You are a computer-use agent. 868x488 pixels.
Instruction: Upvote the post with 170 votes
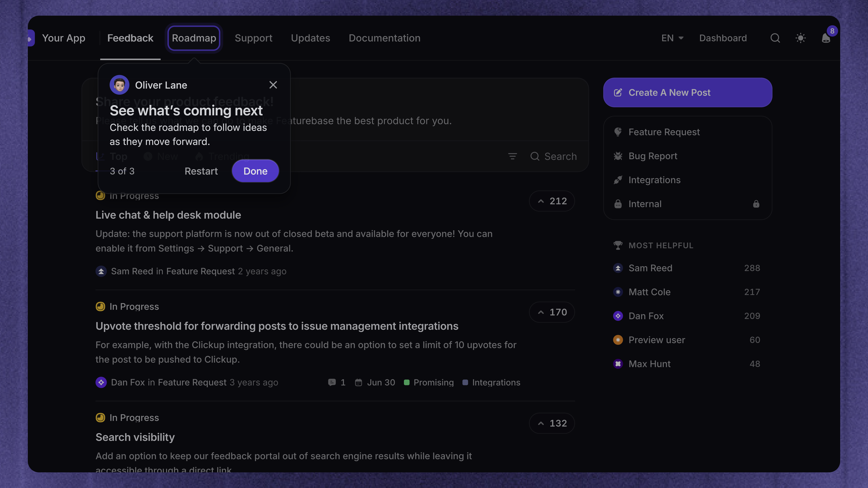[x=552, y=312]
